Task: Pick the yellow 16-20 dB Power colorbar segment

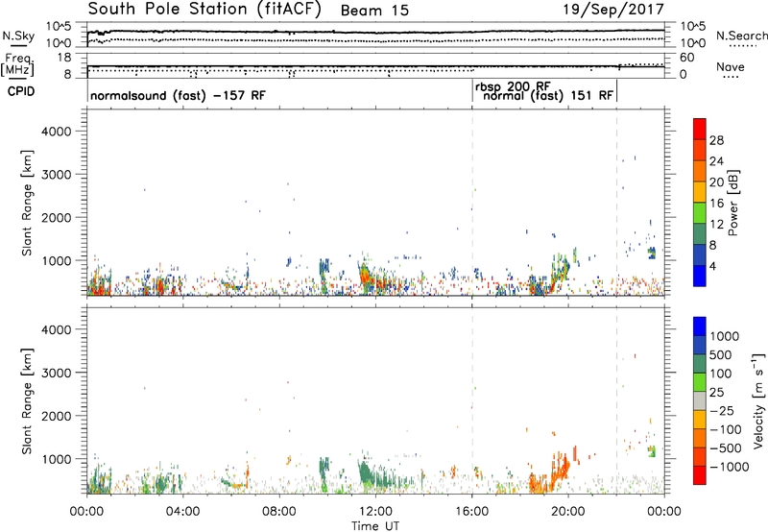Action: (x=700, y=191)
